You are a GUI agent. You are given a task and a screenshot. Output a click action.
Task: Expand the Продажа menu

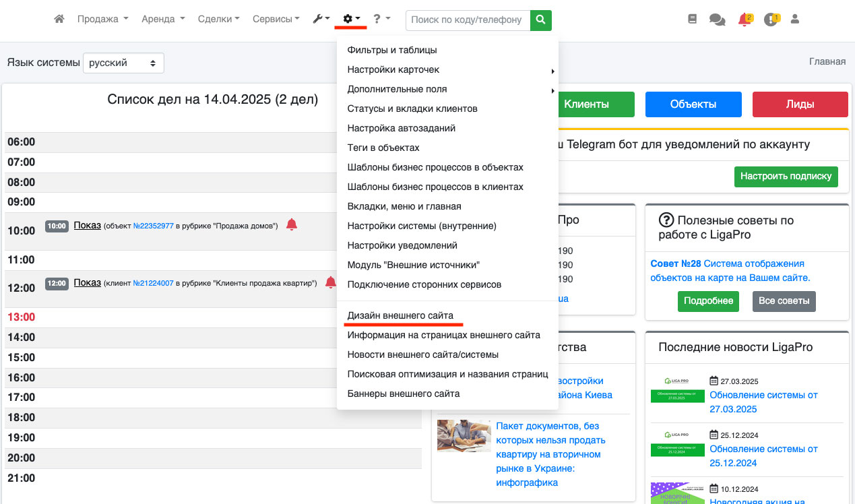[102, 20]
